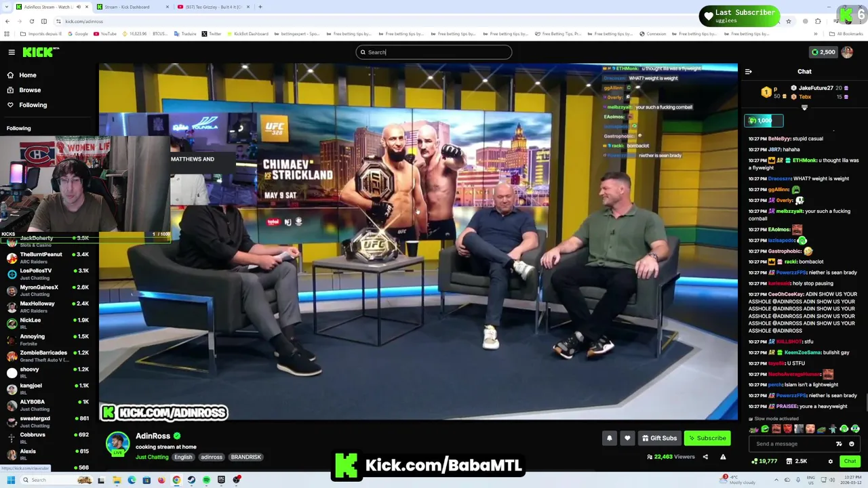Bookmark this page with star

(788, 21)
